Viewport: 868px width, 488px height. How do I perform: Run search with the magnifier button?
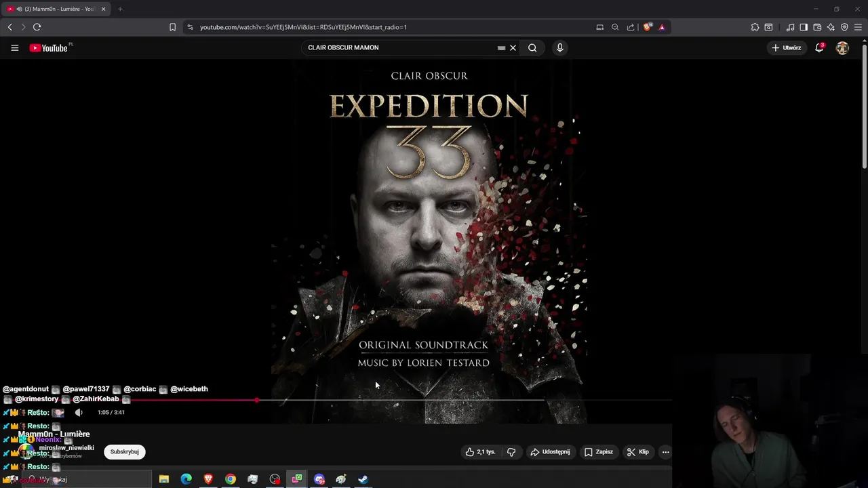click(x=532, y=48)
